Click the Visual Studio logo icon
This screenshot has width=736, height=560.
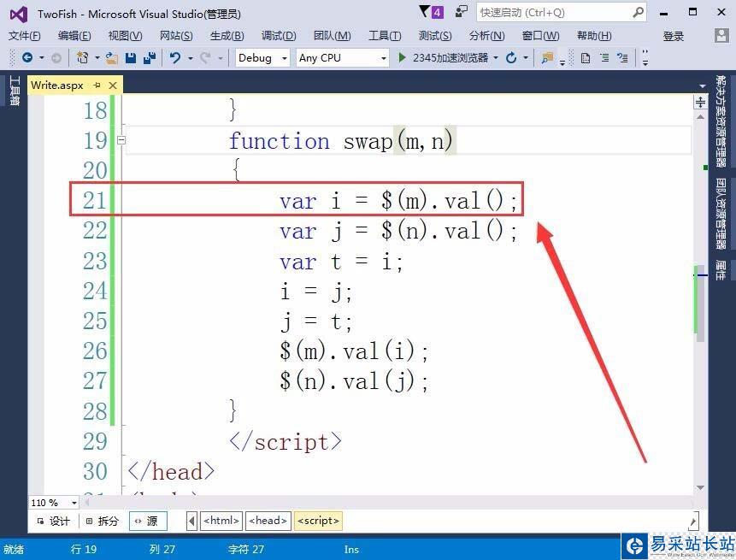19,14
